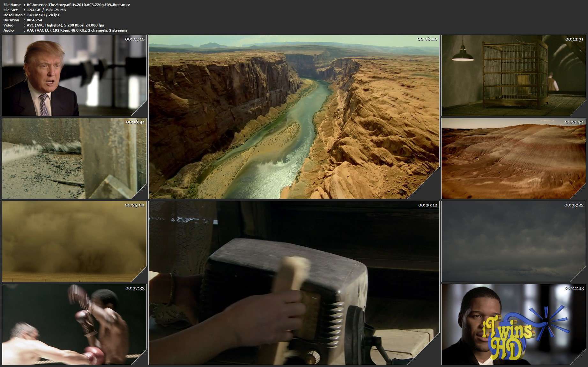This screenshot has height=367, width=588.
Task: Click the 00:25:02 timestamp label
Action: [x=135, y=205]
